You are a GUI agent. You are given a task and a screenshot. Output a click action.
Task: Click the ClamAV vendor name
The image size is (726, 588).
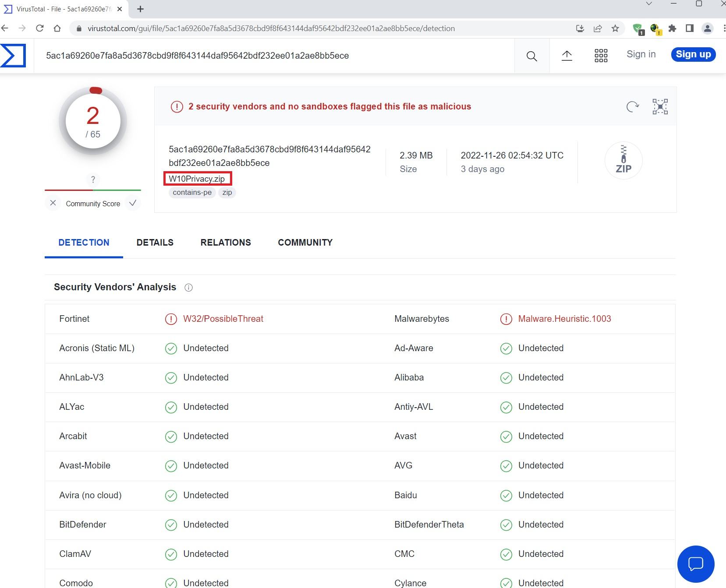tap(75, 554)
